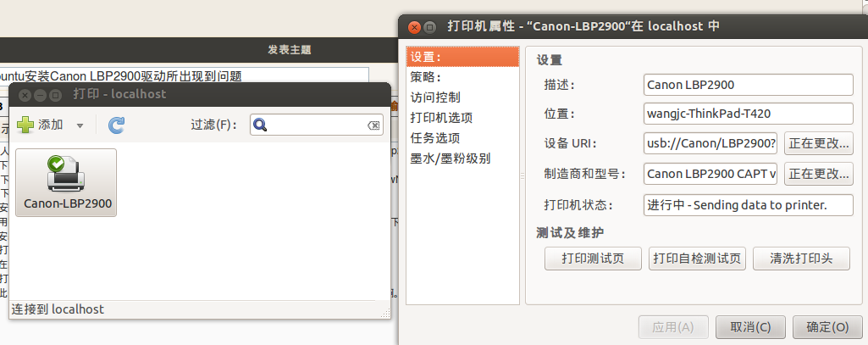Open the dropdown arrow next to 添加
The height and width of the screenshot is (345, 868).
click(80, 125)
